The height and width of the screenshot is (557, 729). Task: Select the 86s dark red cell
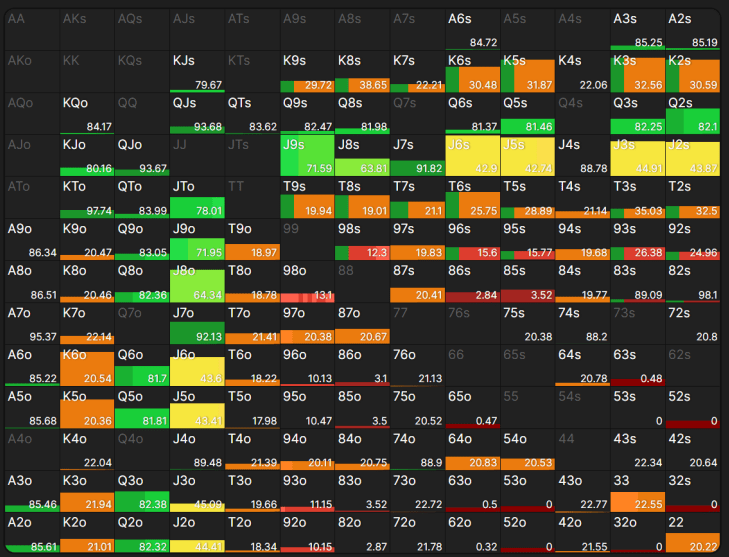coord(472,281)
